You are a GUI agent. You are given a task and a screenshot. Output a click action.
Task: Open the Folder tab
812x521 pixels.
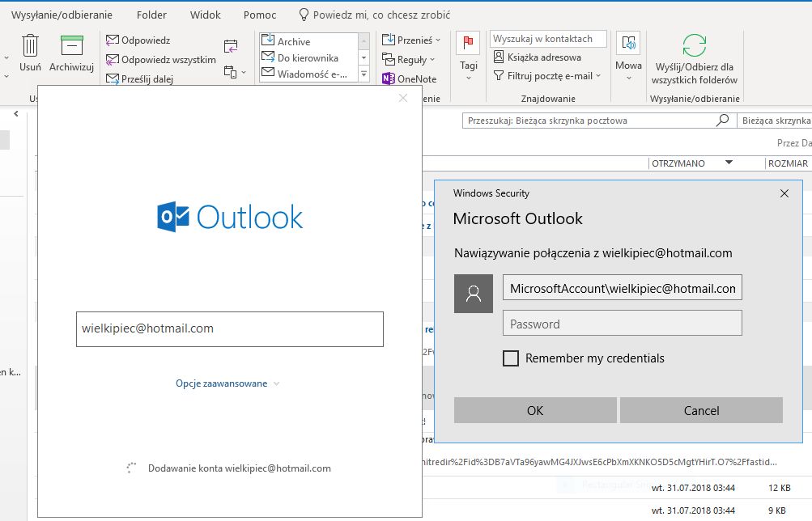click(151, 15)
